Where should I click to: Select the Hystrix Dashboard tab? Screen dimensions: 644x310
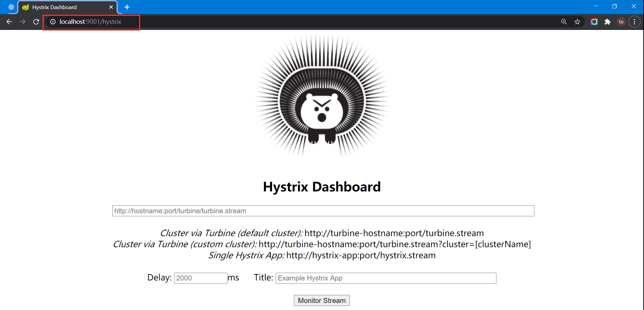pyautogui.click(x=67, y=7)
